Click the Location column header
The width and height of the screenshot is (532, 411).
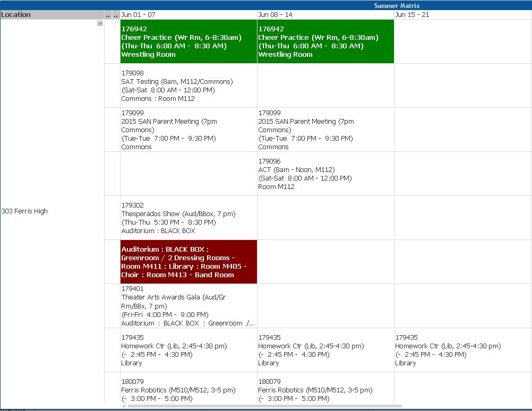pyautogui.click(x=52, y=14)
